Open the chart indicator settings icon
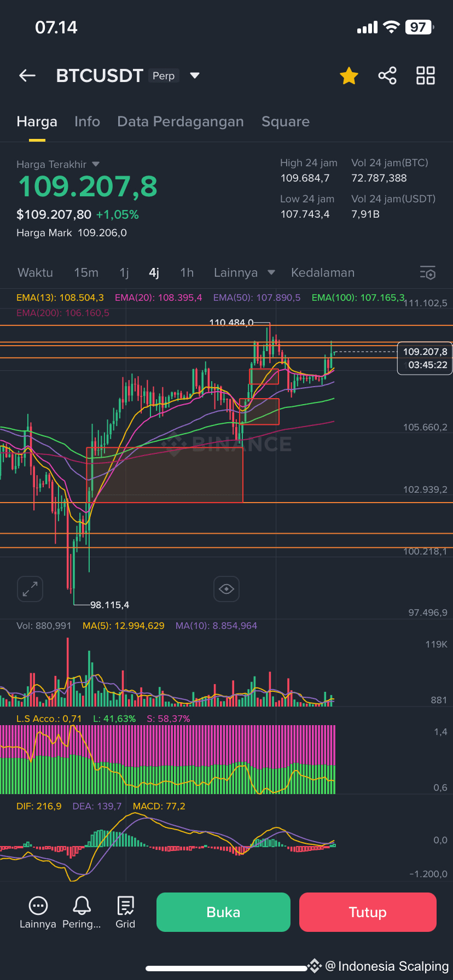Screen dimensions: 453x980 (x=428, y=272)
